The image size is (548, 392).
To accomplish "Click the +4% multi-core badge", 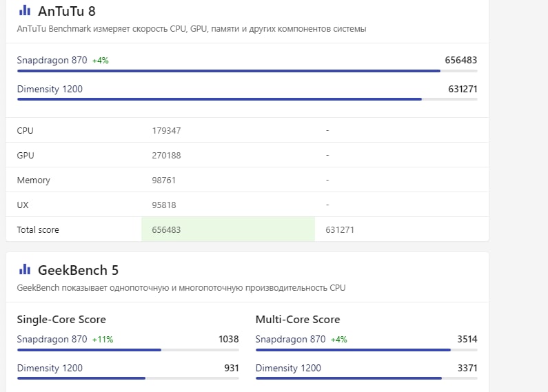I will (x=339, y=340).
